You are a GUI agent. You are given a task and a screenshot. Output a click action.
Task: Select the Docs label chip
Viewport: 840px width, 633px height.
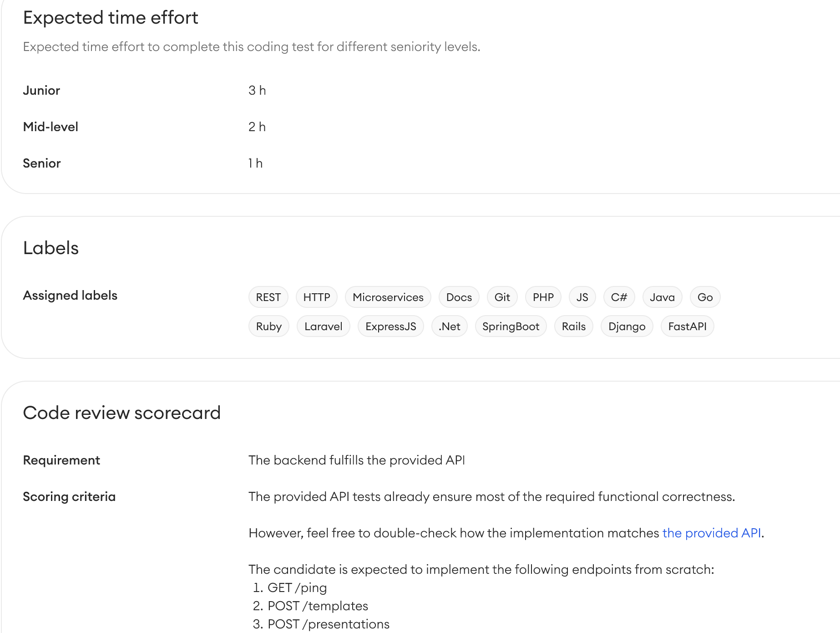coord(459,297)
